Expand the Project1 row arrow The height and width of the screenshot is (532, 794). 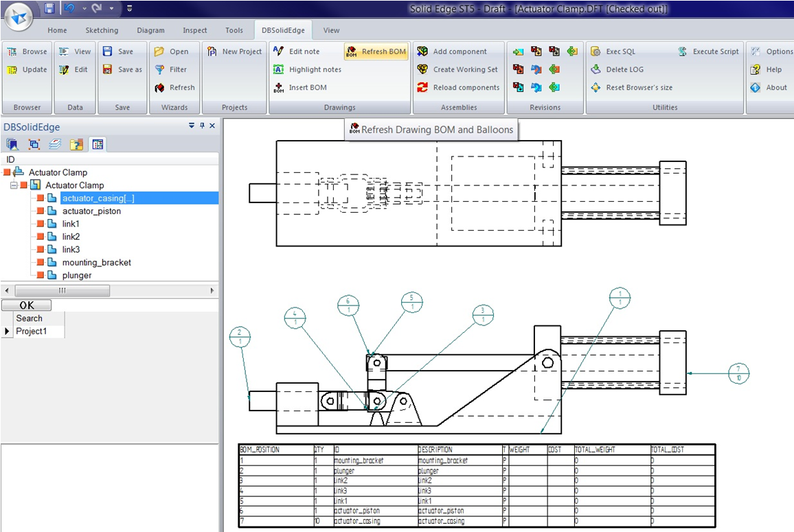point(7,331)
